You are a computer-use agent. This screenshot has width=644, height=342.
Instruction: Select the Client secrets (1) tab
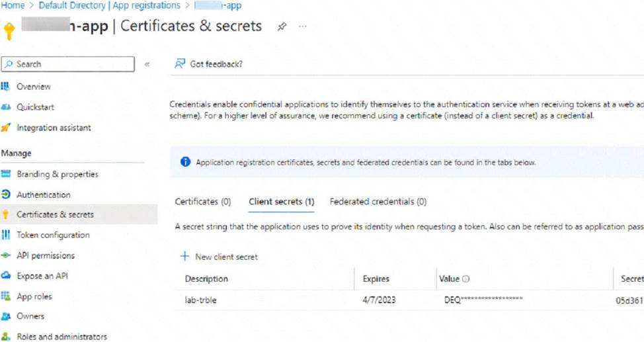click(282, 201)
